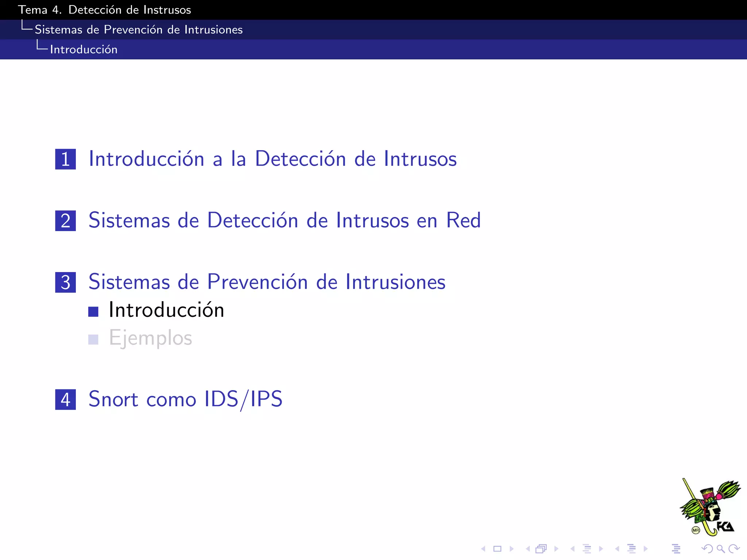Click the square bullet beside Introducción

[93, 312]
